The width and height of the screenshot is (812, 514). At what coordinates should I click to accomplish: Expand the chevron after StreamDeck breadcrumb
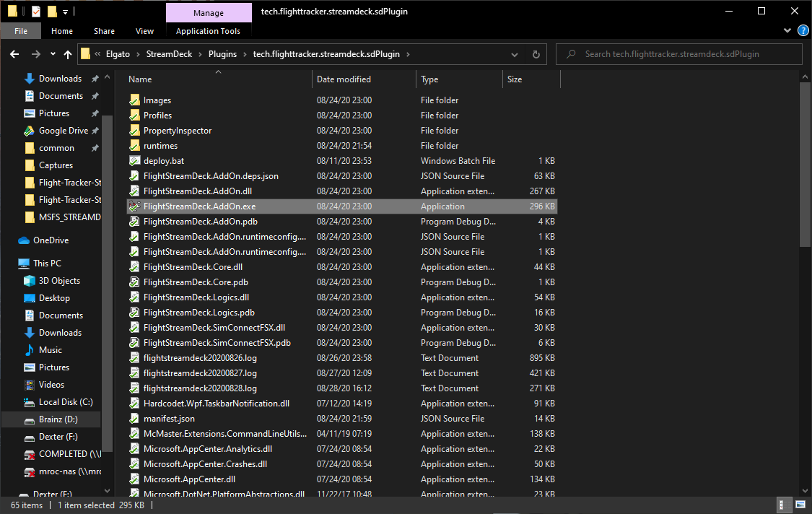201,54
